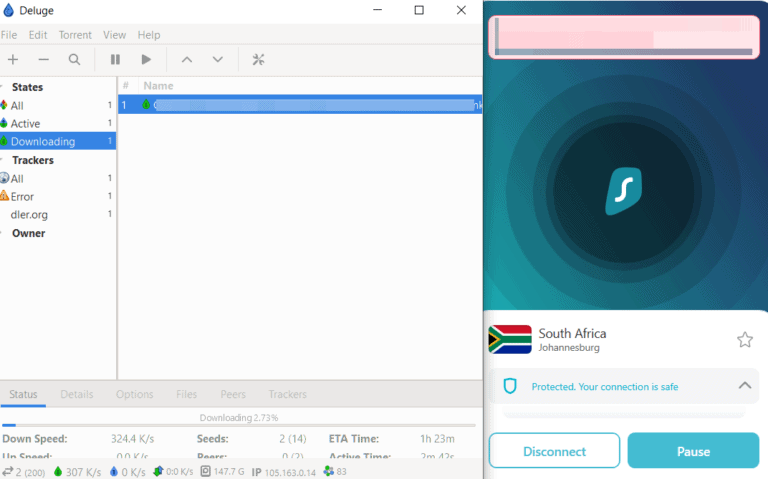Select torrent row number 1

[x=300, y=104]
